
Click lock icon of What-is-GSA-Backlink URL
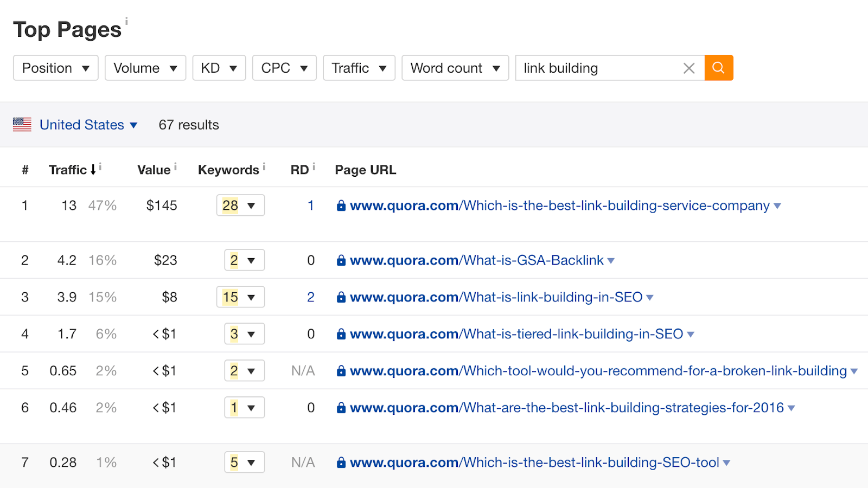tap(341, 260)
